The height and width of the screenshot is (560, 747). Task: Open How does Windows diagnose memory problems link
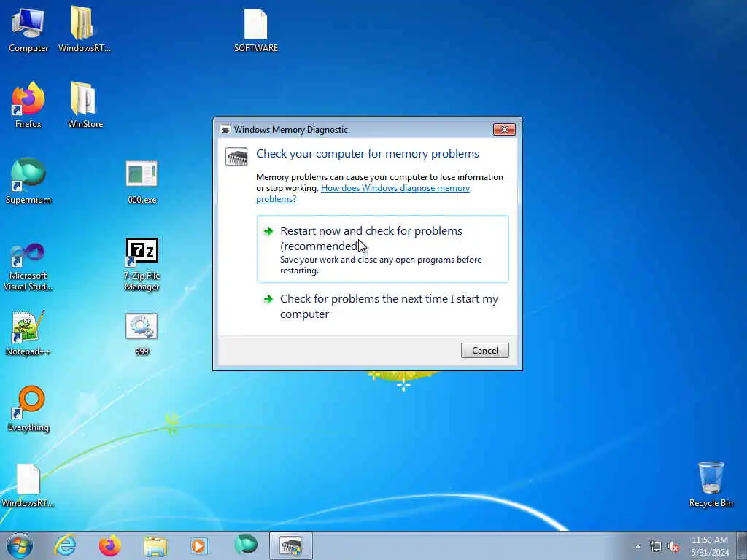click(363, 193)
